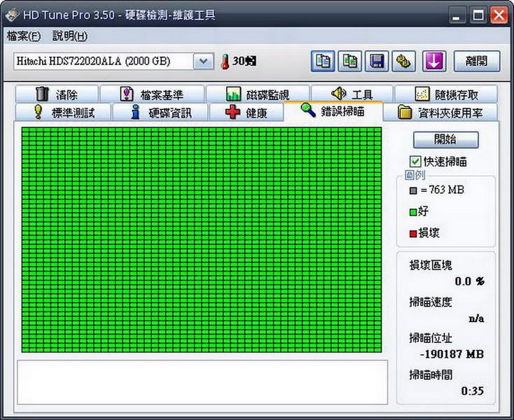Open the 資料夾使用率 folder usage tab
The height and width of the screenshot is (420, 514).
pos(447,113)
